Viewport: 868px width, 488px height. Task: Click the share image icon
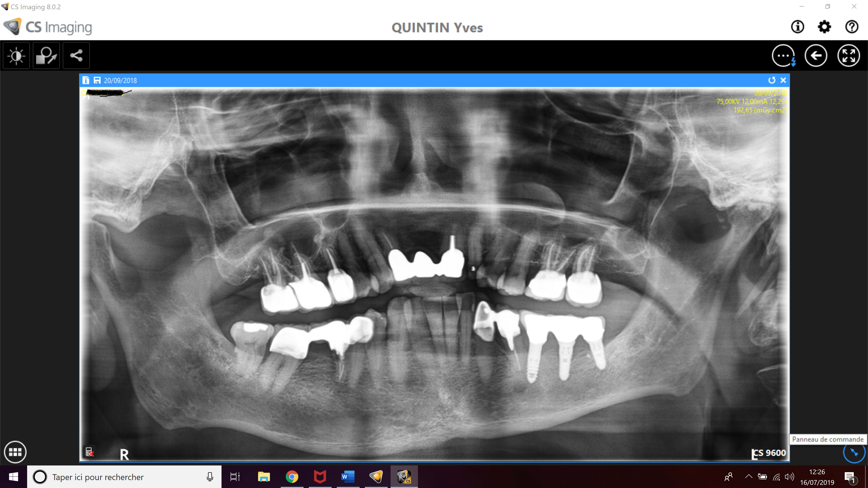(76, 56)
